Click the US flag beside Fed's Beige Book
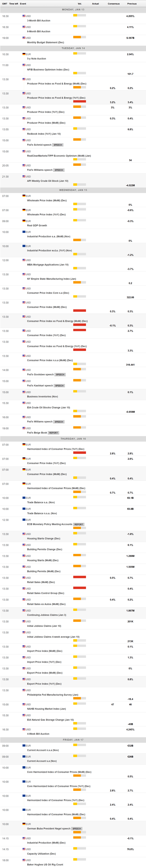The height and width of the screenshot is (868, 146). [x=24, y=428]
